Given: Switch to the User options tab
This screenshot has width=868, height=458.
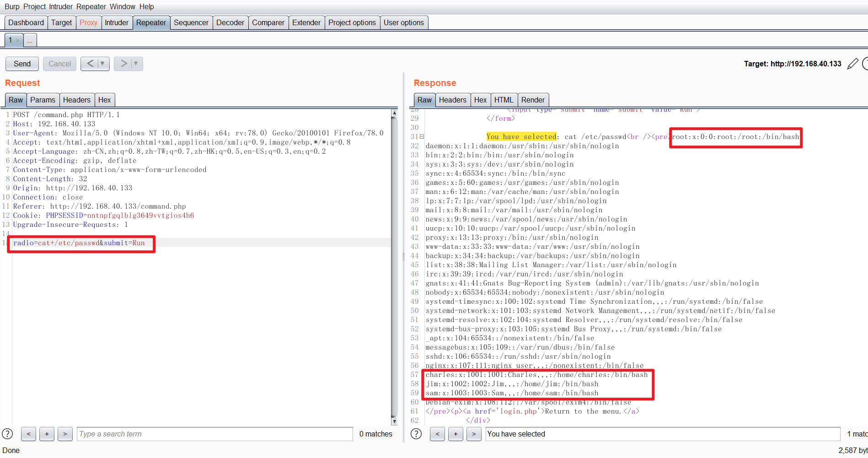Looking at the screenshot, I should (404, 23).
